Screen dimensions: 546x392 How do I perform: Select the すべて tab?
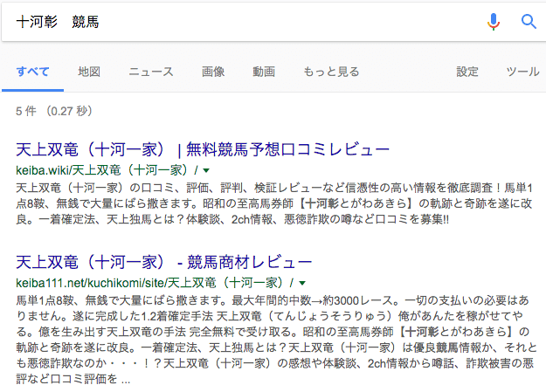[x=32, y=72]
